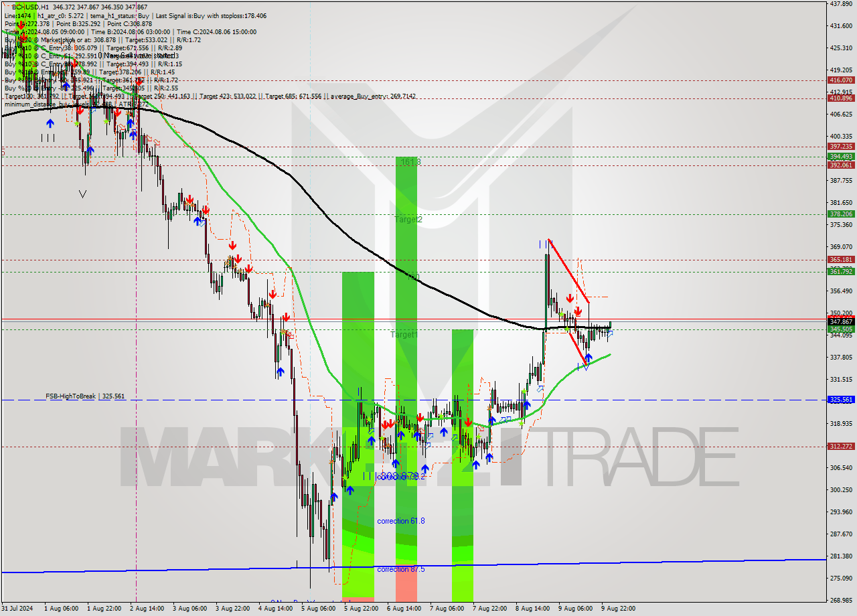The width and height of the screenshot is (857, 616).
Task: Click the '7 Aug 22:00' time axis label
Action: coord(489,609)
